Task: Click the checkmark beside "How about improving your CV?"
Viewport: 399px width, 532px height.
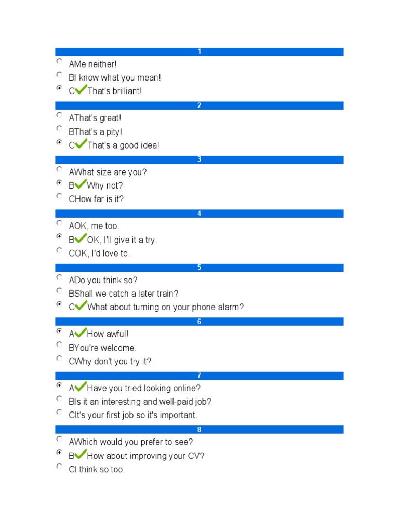Action: [81, 455]
